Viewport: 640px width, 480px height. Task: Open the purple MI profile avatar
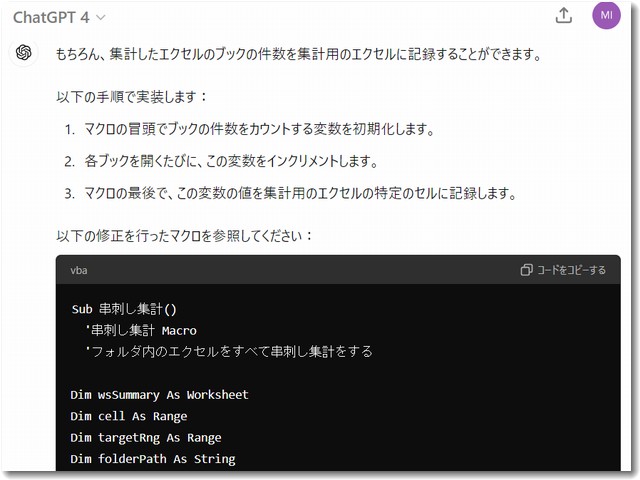click(606, 15)
